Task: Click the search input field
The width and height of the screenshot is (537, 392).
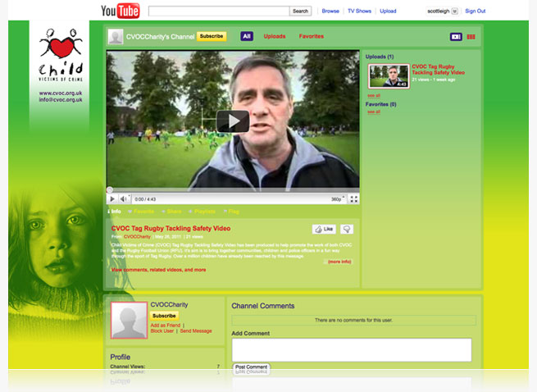Action: pyautogui.click(x=219, y=11)
